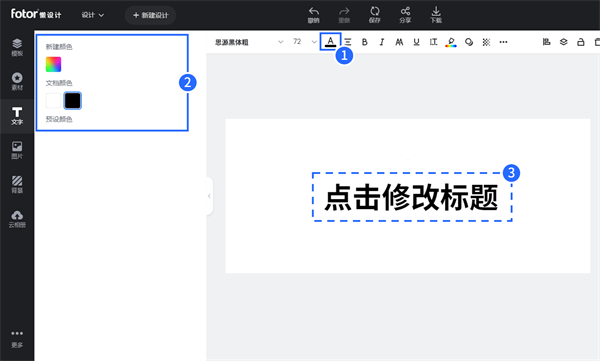600x361 pixels.
Task: Click the overlapping circles shadow icon
Action: pos(469,42)
